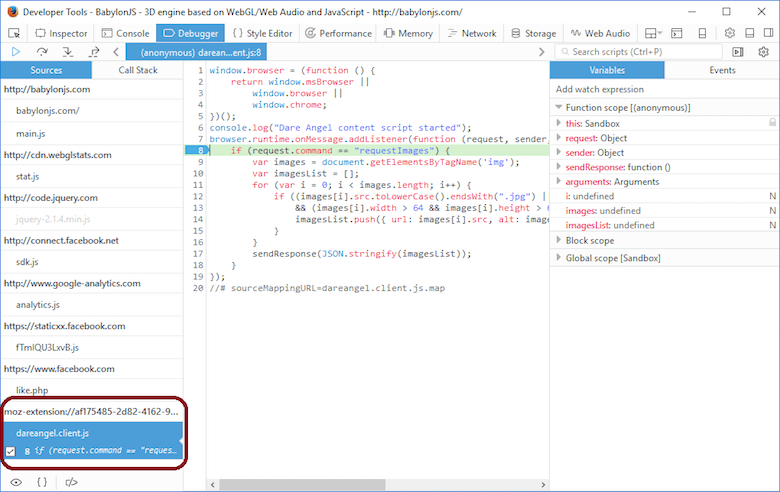Click the Step Out icon
The image size is (780, 492).
pos(94,52)
